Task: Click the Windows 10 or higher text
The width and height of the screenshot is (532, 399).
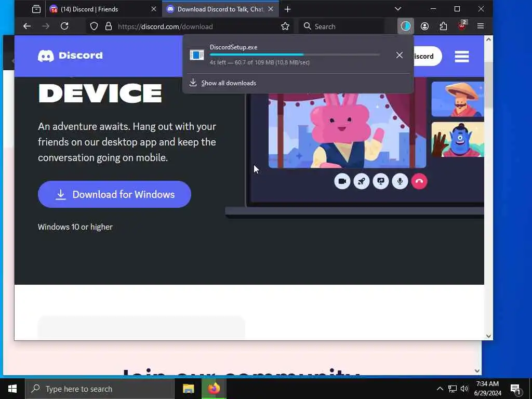Action: 75,227
